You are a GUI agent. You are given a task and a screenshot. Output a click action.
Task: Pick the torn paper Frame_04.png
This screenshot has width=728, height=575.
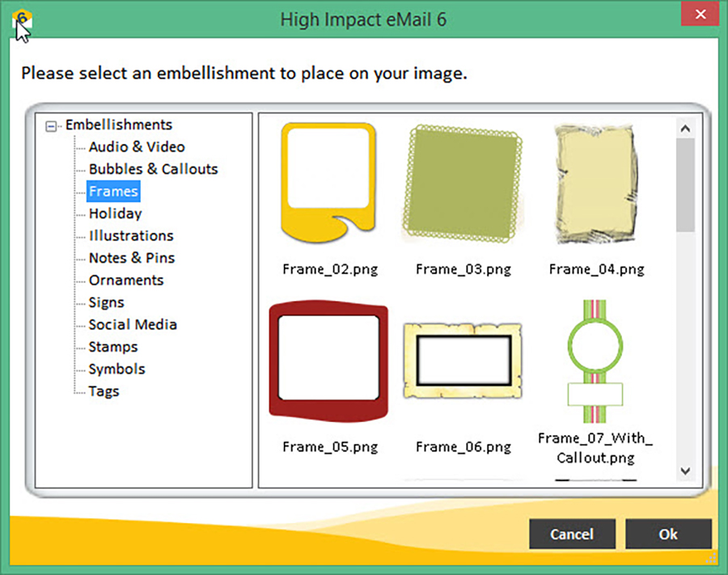pyautogui.click(x=597, y=184)
